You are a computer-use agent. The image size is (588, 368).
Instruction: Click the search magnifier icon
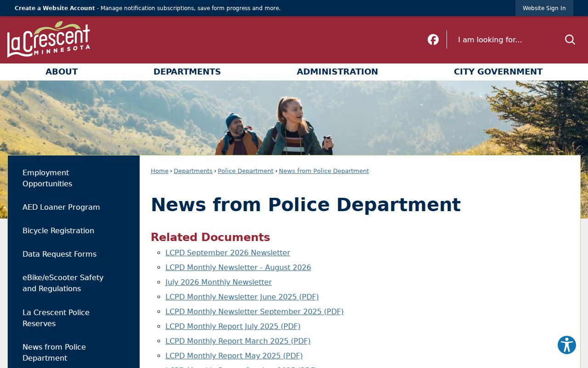(570, 40)
